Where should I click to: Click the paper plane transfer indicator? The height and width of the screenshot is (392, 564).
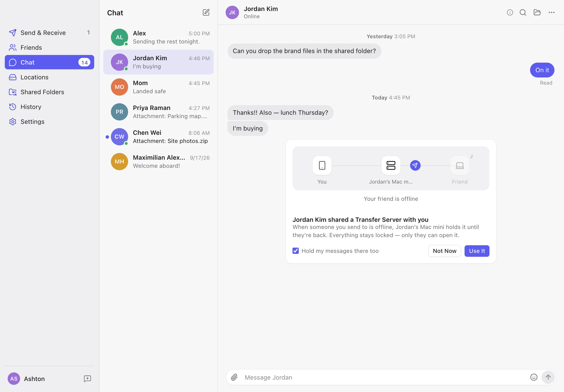[x=415, y=165]
